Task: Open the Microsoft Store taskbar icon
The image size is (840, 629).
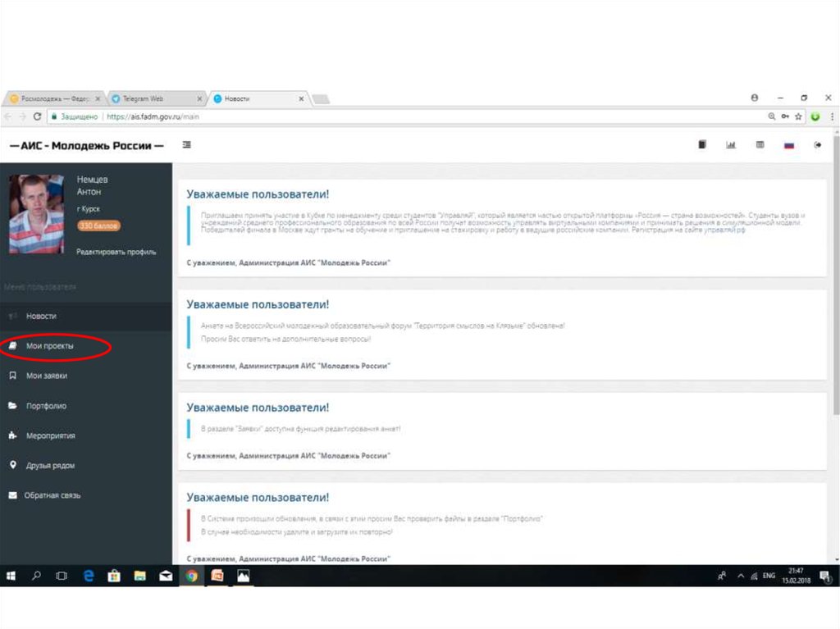Action: coord(113,576)
